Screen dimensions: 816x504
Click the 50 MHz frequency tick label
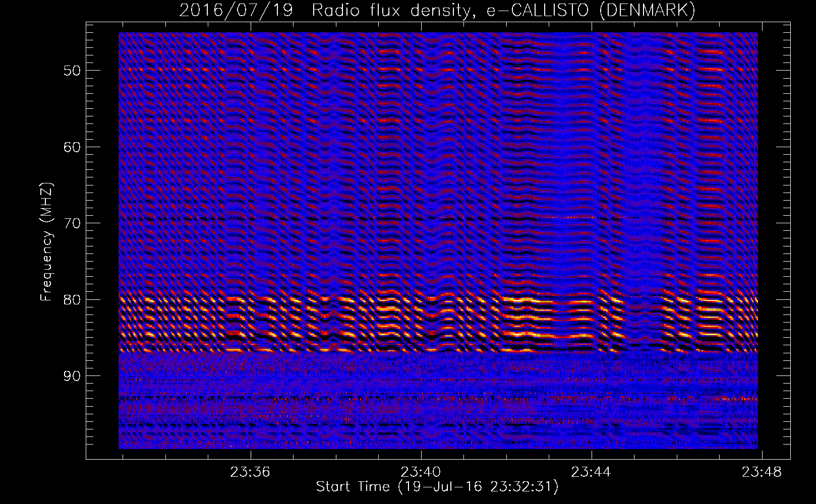coord(72,71)
